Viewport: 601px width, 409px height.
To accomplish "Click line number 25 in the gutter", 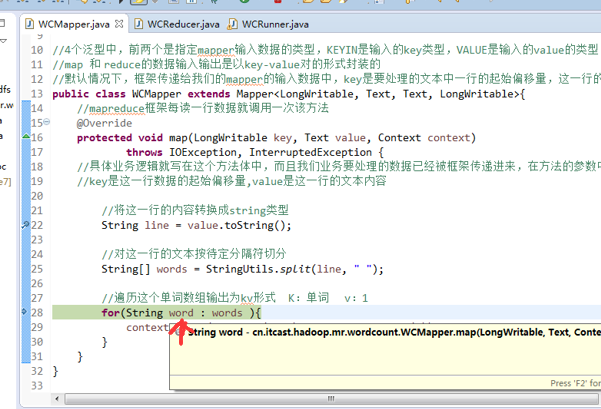I will click(x=37, y=269).
